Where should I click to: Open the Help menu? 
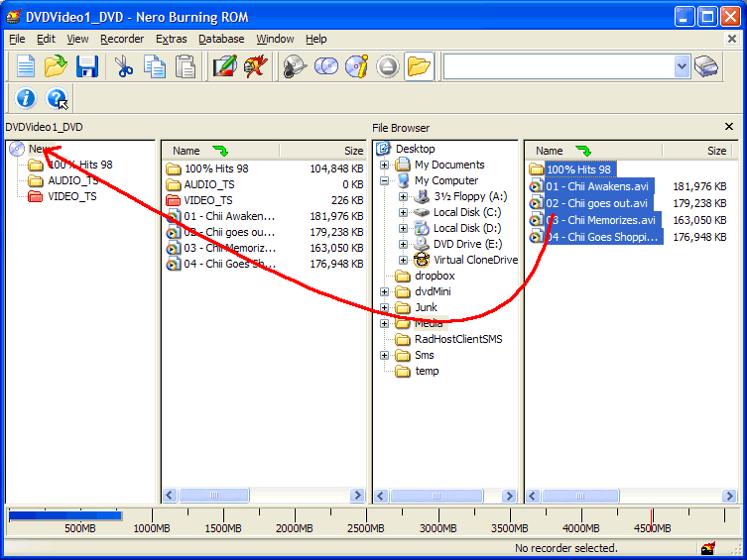316,39
